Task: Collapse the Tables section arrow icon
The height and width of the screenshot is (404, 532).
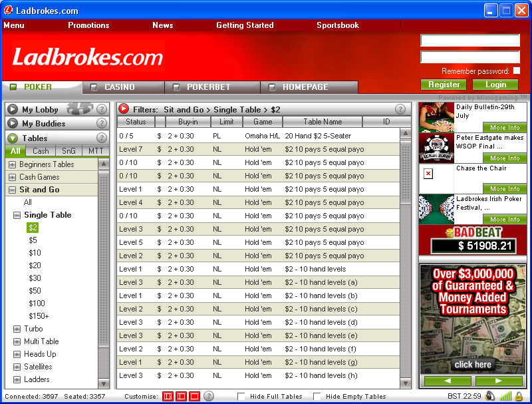Action: pos(13,138)
